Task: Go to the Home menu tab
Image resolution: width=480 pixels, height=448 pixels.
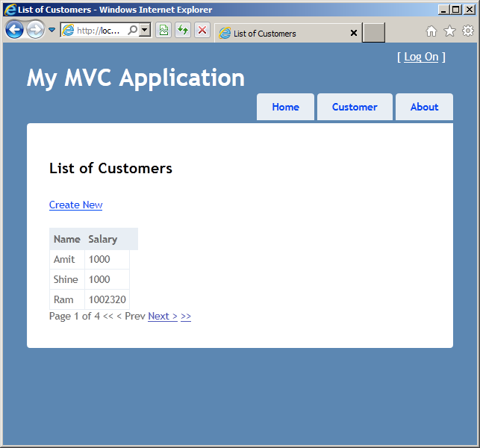Action: pyautogui.click(x=285, y=107)
